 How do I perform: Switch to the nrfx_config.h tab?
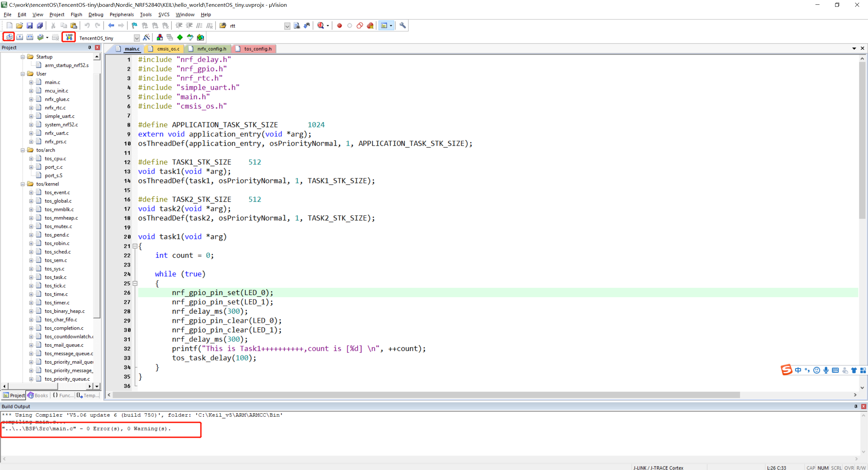click(x=208, y=49)
